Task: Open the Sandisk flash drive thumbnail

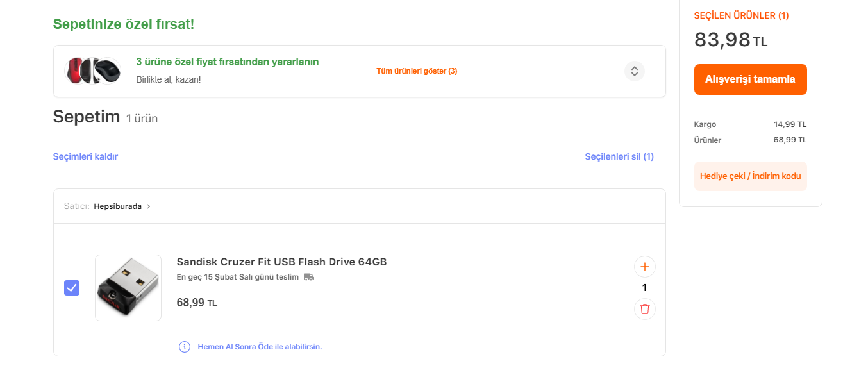Action: 128,288
